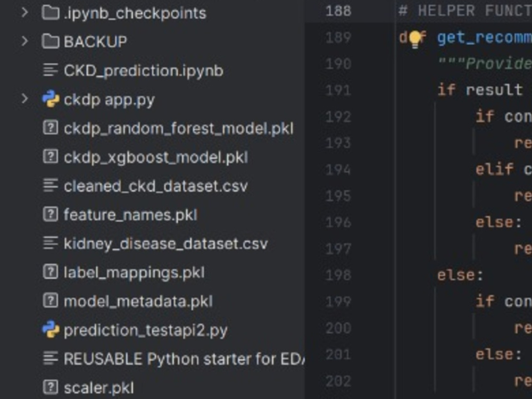532x399 pixels.
Task: Click line number 191 in the gutter
Action: point(338,90)
